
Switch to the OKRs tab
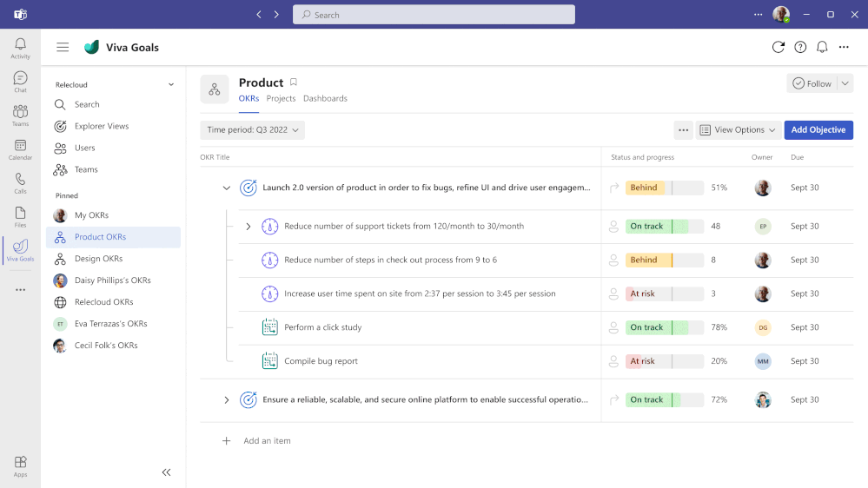pos(248,98)
